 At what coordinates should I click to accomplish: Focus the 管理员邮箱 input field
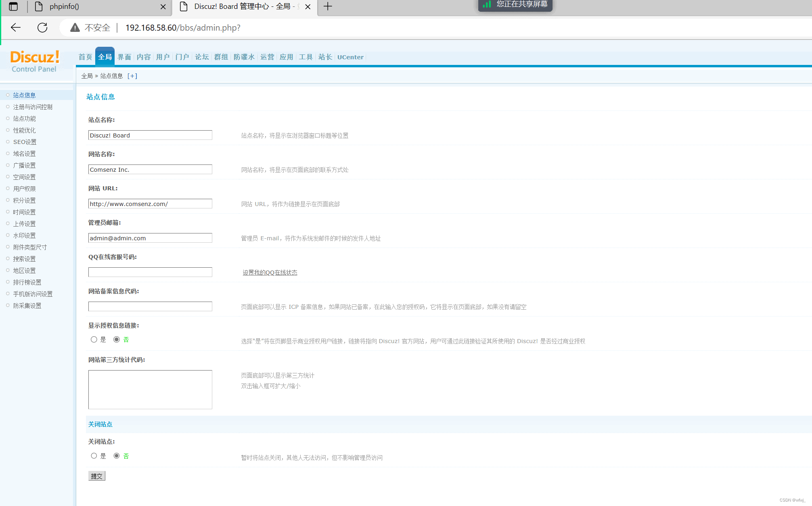click(150, 238)
